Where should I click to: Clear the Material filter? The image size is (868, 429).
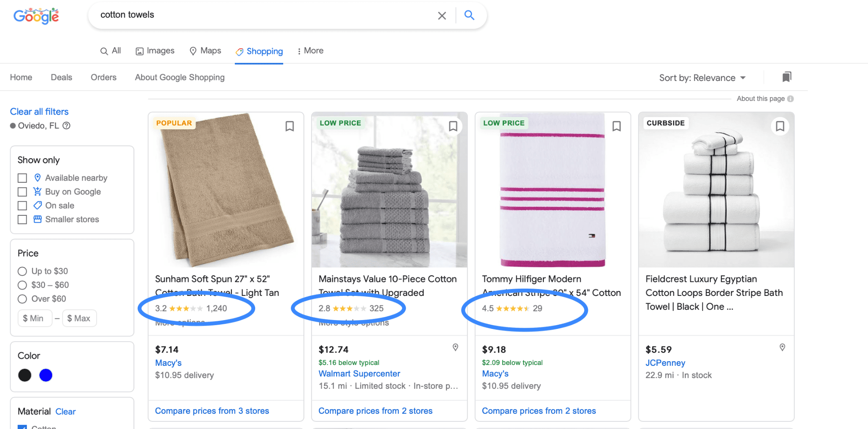(x=66, y=412)
